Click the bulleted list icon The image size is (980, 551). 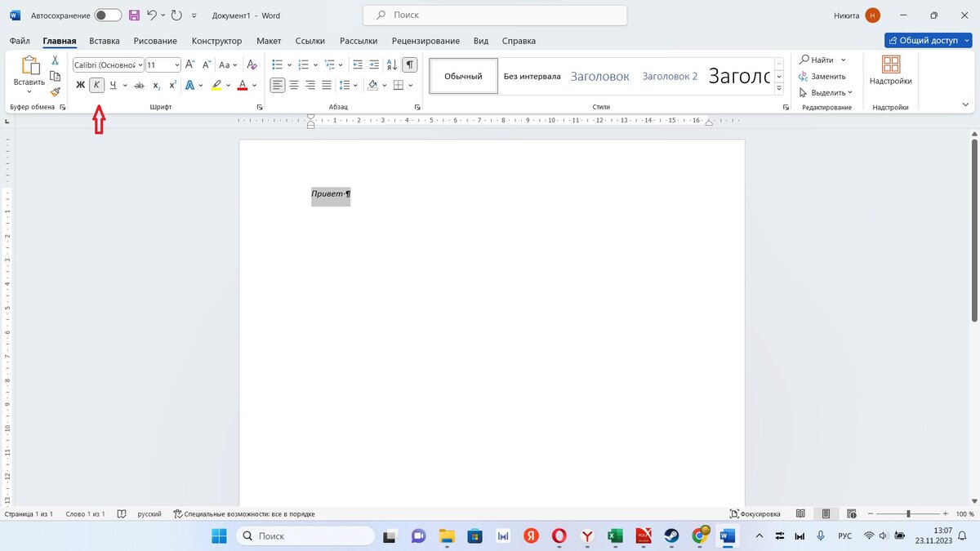pos(277,64)
